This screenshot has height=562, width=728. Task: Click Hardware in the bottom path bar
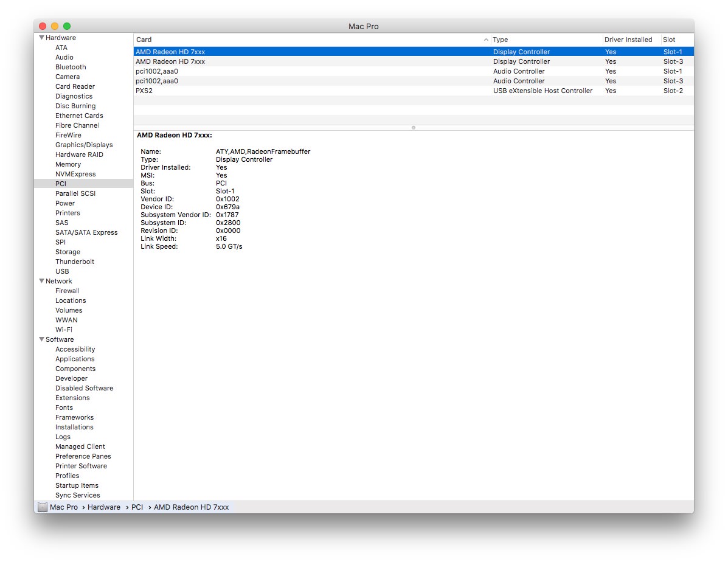coord(104,508)
